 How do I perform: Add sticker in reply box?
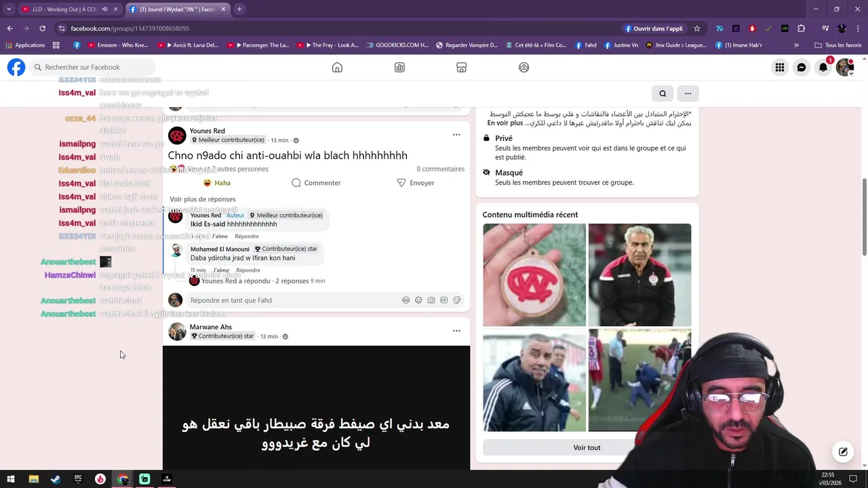(456, 300)
